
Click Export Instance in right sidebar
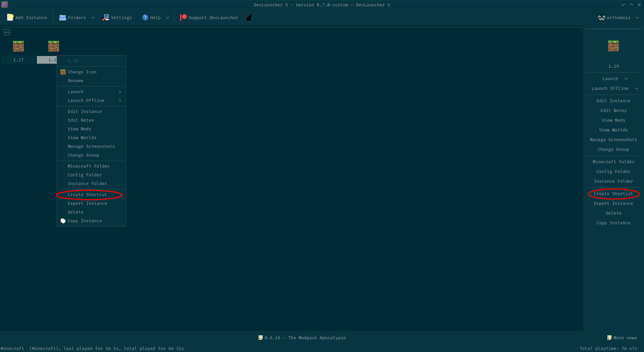coord(613,203)
